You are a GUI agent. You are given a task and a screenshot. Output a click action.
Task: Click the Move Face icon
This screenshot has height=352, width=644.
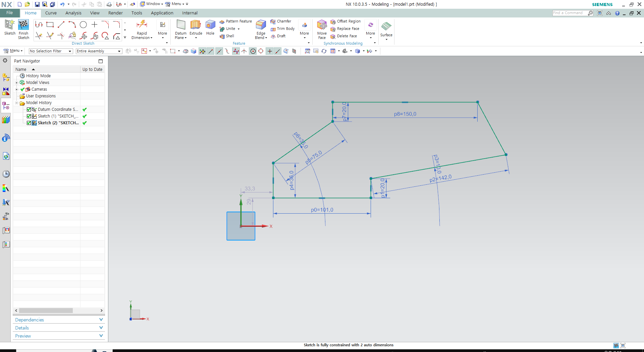(x=322, y=25)
